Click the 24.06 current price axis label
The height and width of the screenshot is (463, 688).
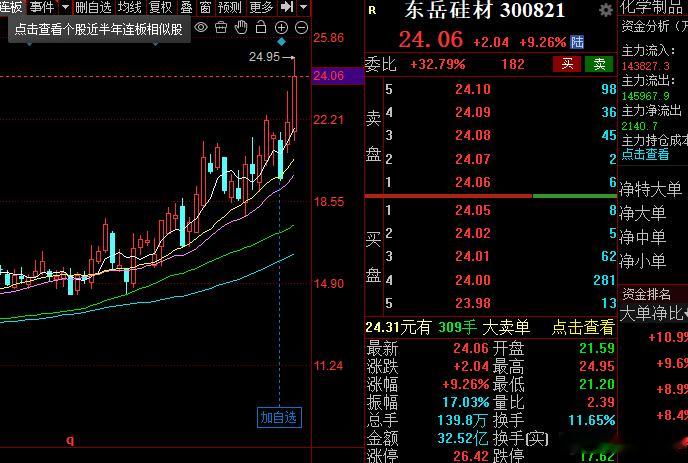tap(337, 76)
